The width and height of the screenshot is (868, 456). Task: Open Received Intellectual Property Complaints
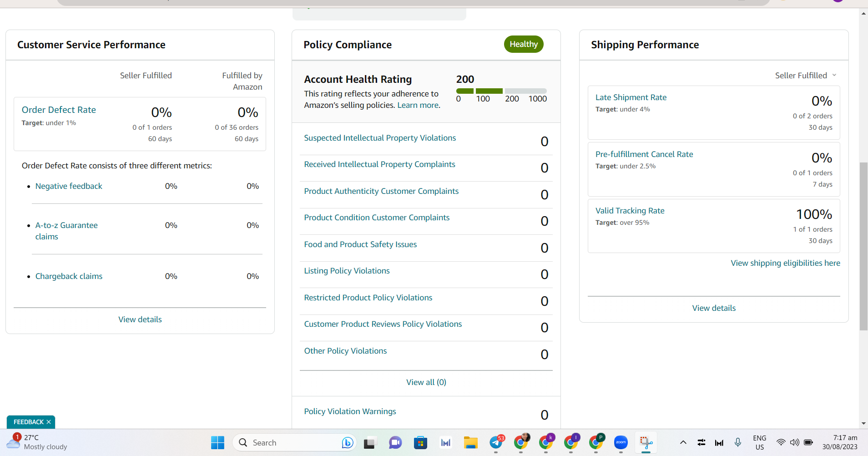[379, 164]
